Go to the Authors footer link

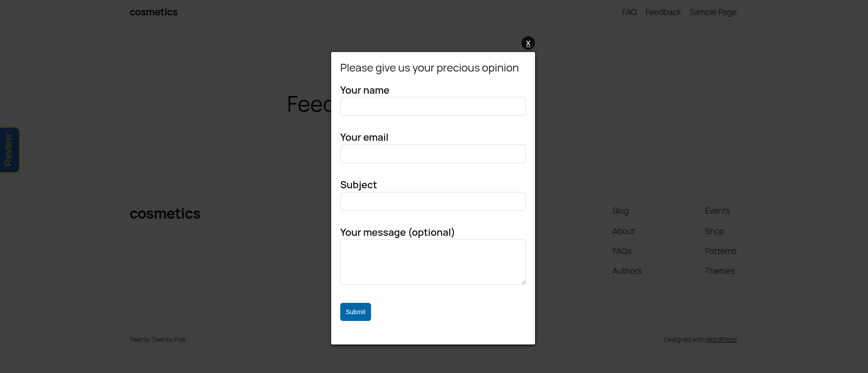click(x=627, y=271)
